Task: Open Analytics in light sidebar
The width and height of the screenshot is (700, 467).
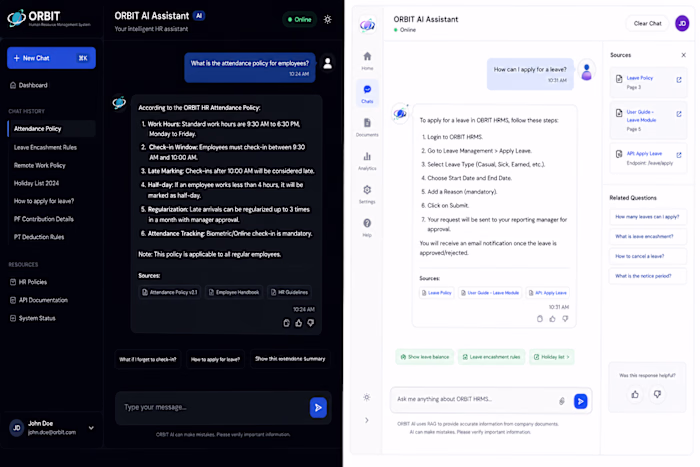Action: pos(367,161)
